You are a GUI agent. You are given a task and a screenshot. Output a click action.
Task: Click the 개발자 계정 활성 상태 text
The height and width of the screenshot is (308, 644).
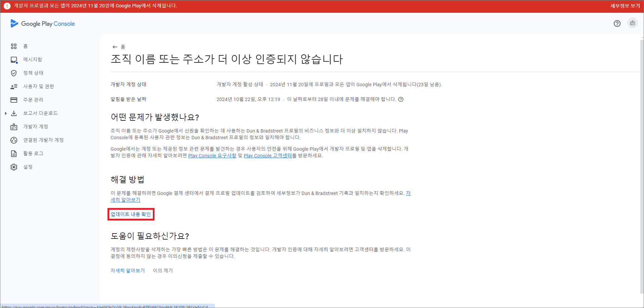coord(240,85)
